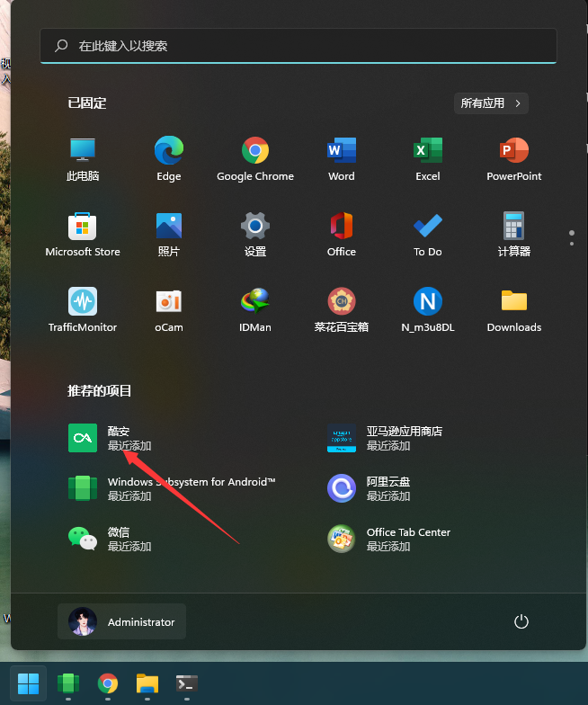The width and height of the screenshot is (588, 705).
Task: Open 菜花百宝箱 app
Action: [342, 310]
